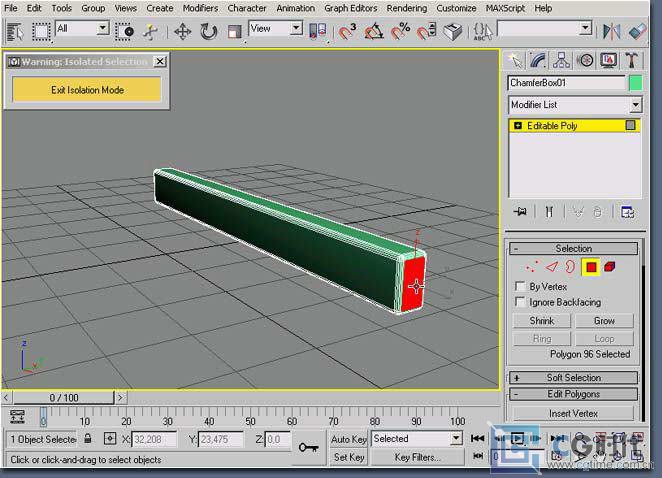Screen dimensions: 662x478
Task: Select Vertex sub-object level
Action: 532,267
